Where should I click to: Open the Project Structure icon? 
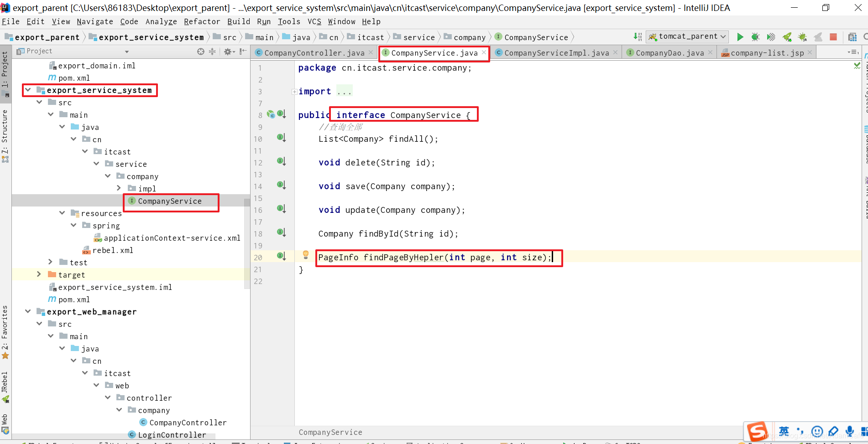(x=852, y=37)
